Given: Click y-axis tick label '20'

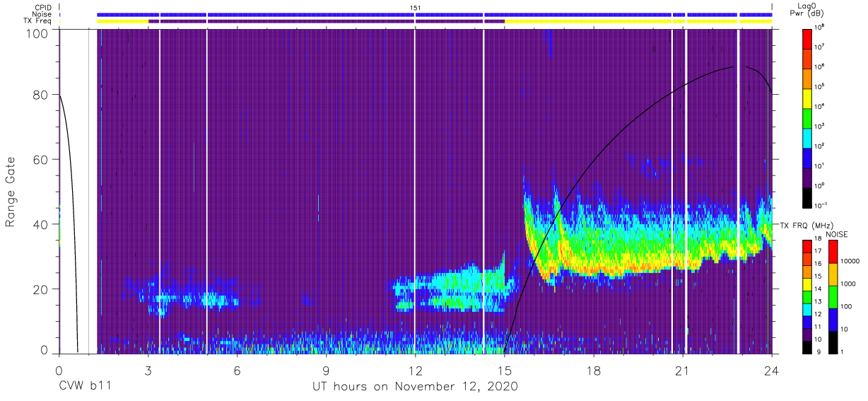Looking at the screenshot, I should (40, 289).
